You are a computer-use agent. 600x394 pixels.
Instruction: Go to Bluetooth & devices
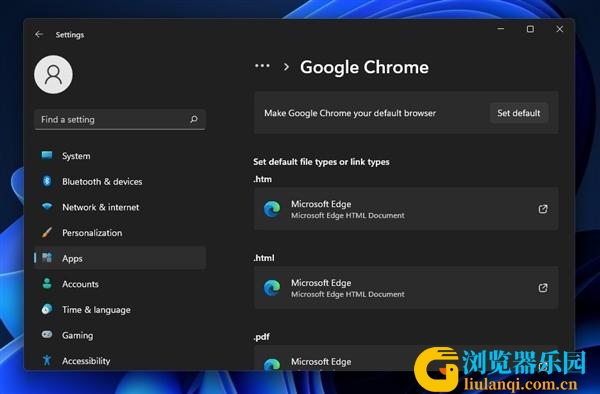(x=120, y=181)
